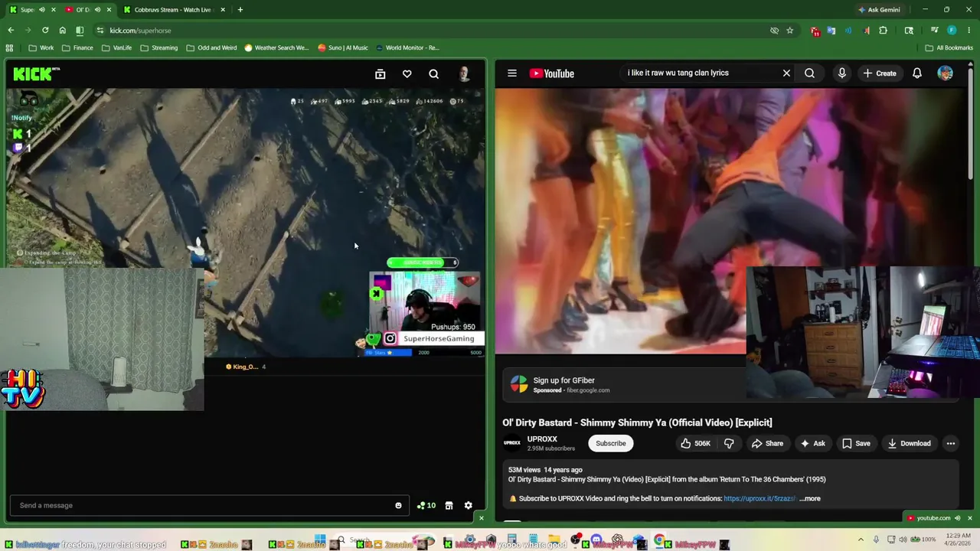Subscribe to the UPROXX channel
Image resolution: width=980 pixels, height=551 pixels.
click(610, 443)
